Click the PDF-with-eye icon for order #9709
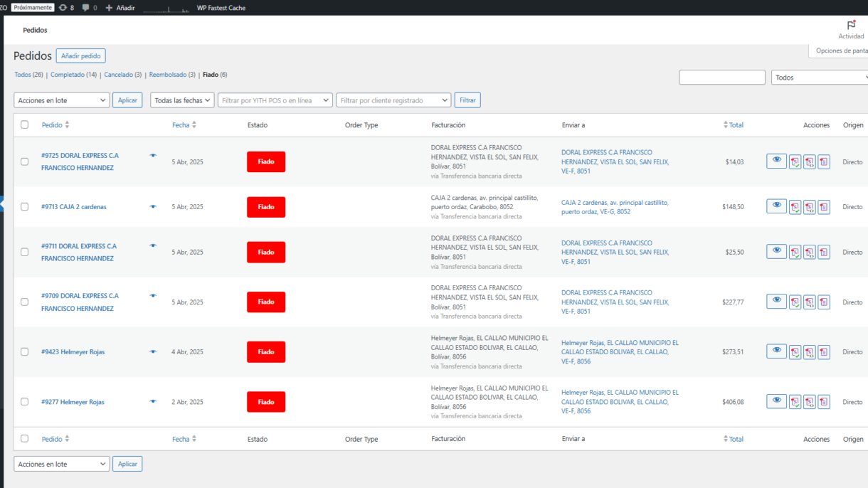Viewport: 868px width, 488px height. pos(810,302)
